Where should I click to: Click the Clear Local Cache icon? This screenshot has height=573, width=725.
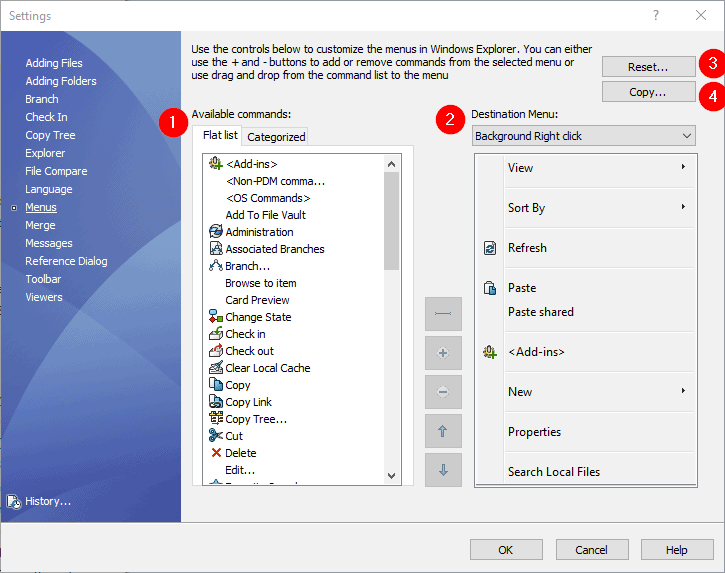click(216, 368)
